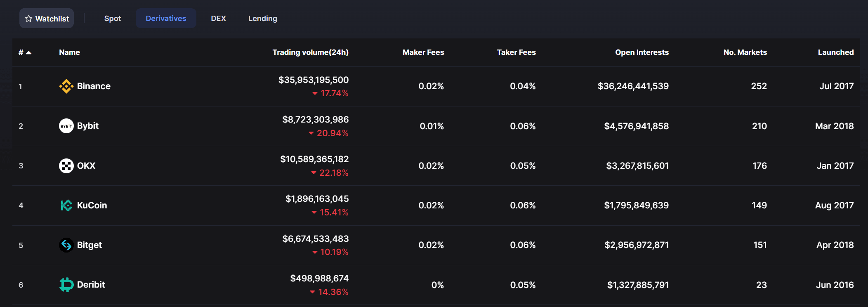Click open interest $36,246,441,539
The height and width of the screenshot is (307, 868).
point(633,86)
